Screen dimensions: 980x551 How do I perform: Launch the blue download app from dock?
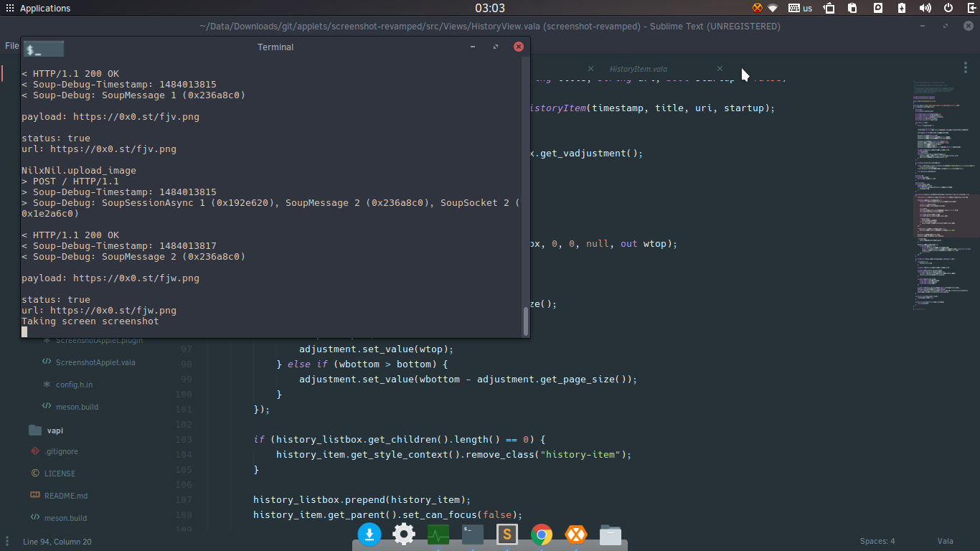tap(369, 534)
